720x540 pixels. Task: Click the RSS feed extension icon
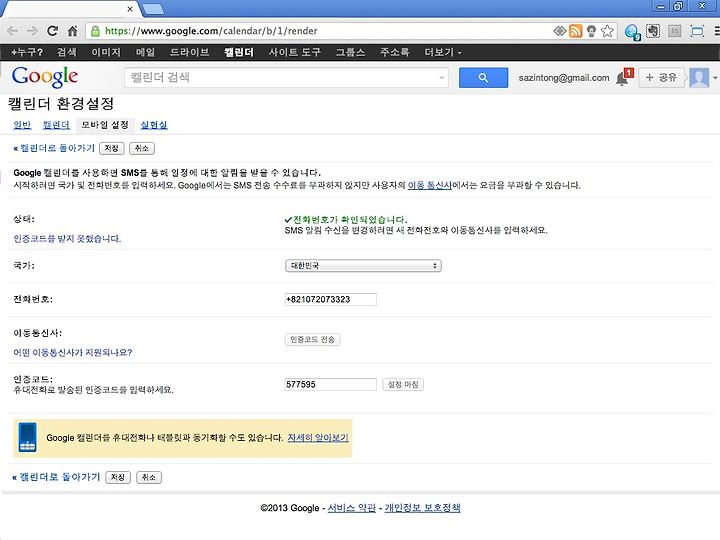(575, 31)
